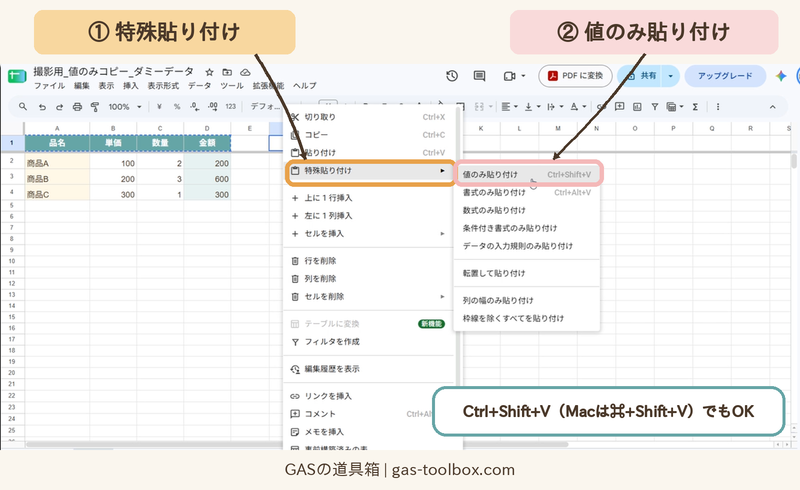Image resolution: width=800 pixels, height=490 pixels.
Task: Open the 編集 menu
Action: point(82,86)
